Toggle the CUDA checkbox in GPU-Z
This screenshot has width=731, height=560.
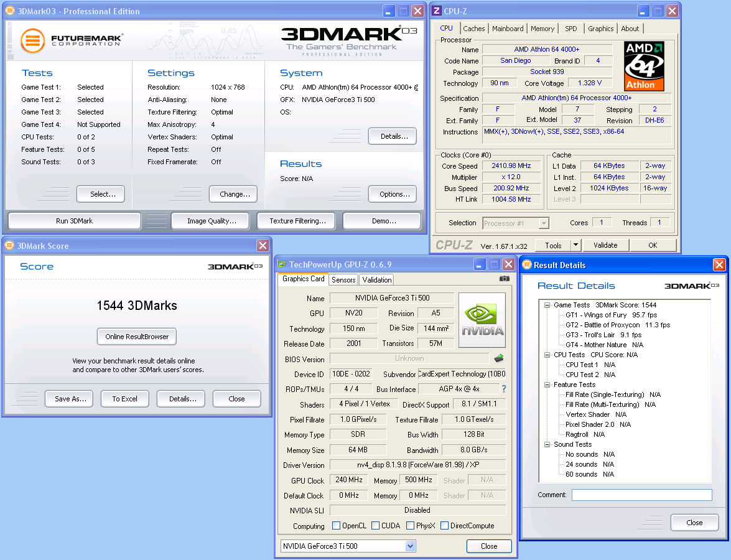[x=375, y=526]
